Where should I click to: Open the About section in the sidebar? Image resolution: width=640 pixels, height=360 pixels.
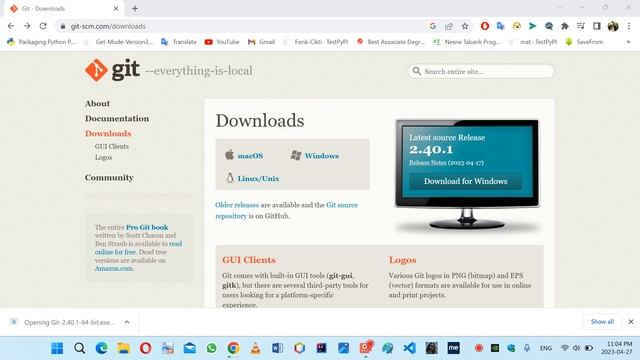pyautogui.click(x=97, y=104)
